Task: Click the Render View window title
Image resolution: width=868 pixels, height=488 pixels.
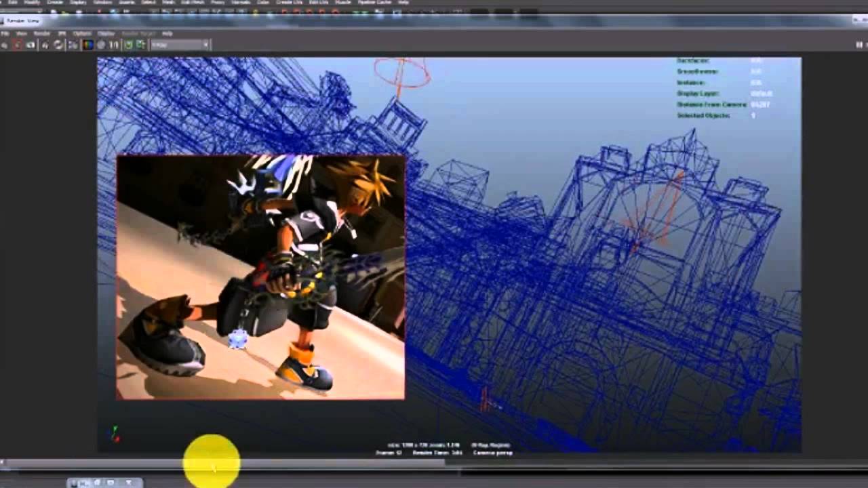Action: click(23, 20)
